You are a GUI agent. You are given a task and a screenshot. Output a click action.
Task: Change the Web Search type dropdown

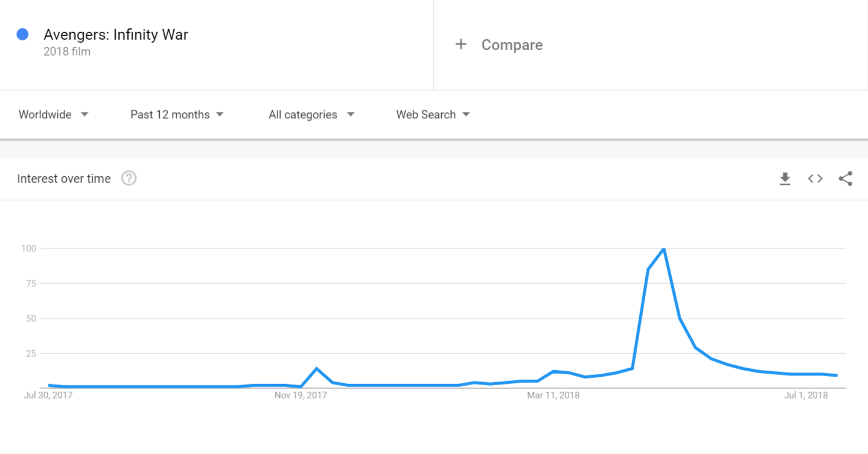(x=433, y=115)
